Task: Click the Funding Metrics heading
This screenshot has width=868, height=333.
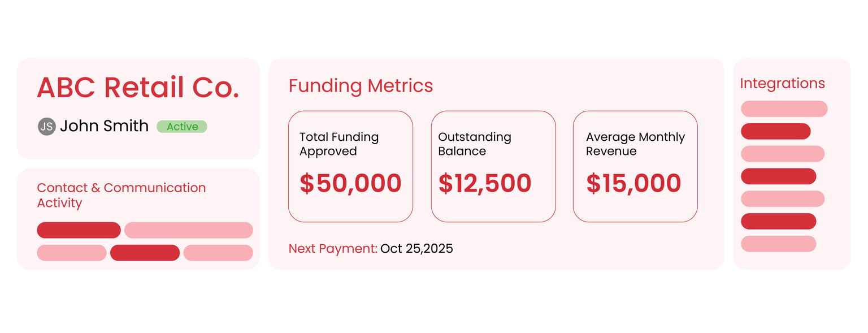Action: 361,86
